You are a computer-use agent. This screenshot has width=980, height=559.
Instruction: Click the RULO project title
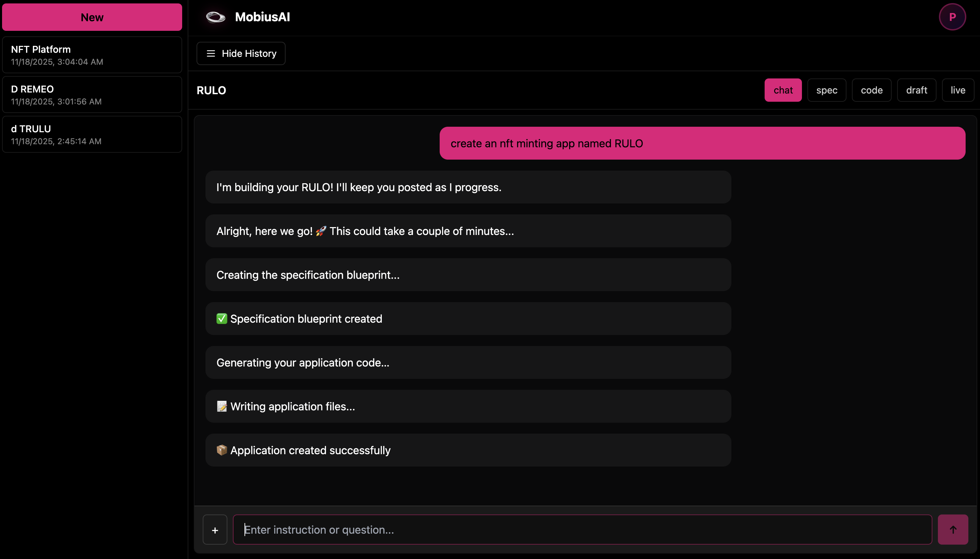tap(211, 91)
